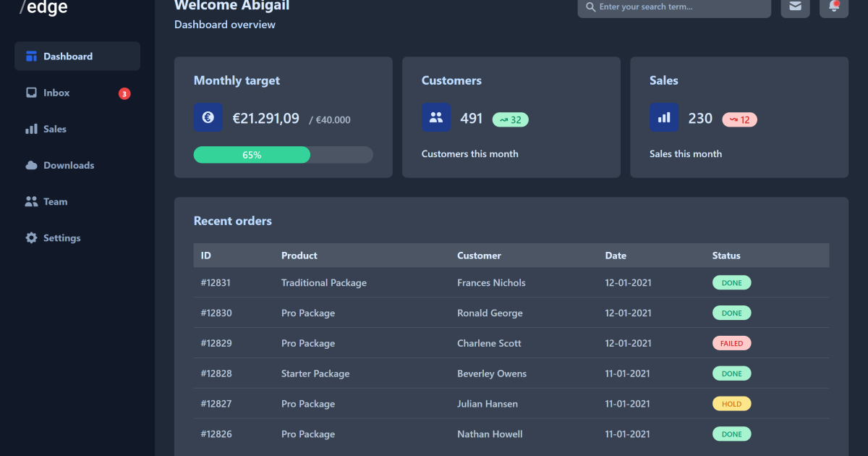Click the bar chart icon on the Sales card
The width and height of the screenshot is (868, 456).
pyautogui.click(x=664, y=117)
